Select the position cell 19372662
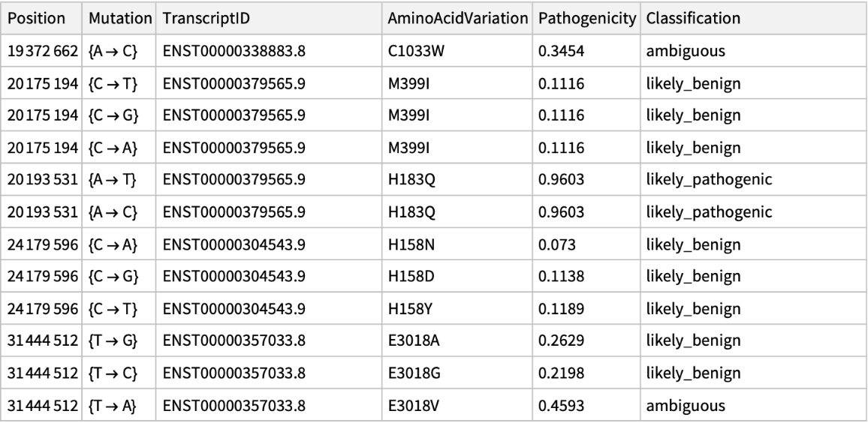Viewport: 868px width, 423px height. click(x=42, y=51)
